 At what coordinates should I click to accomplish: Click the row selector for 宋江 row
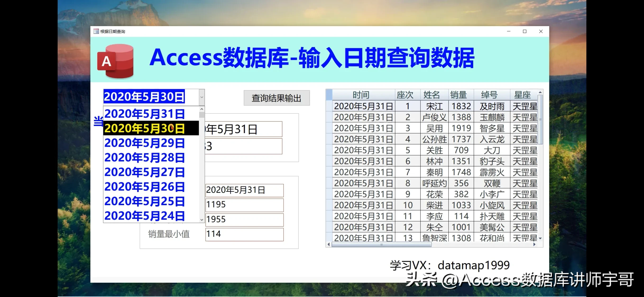[329, 106]
